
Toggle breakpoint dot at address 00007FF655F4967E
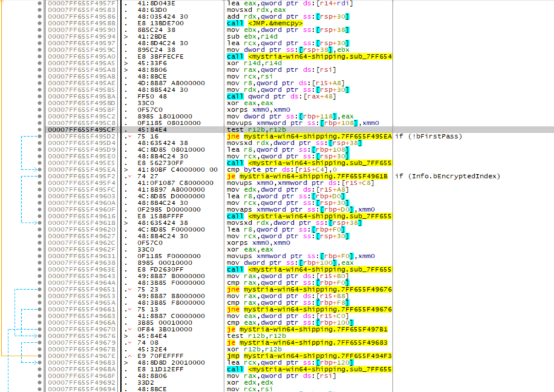(x=39, y=356)
